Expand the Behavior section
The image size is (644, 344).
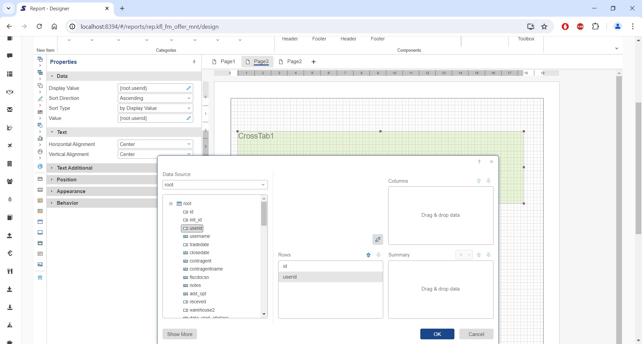pos(52,203)
